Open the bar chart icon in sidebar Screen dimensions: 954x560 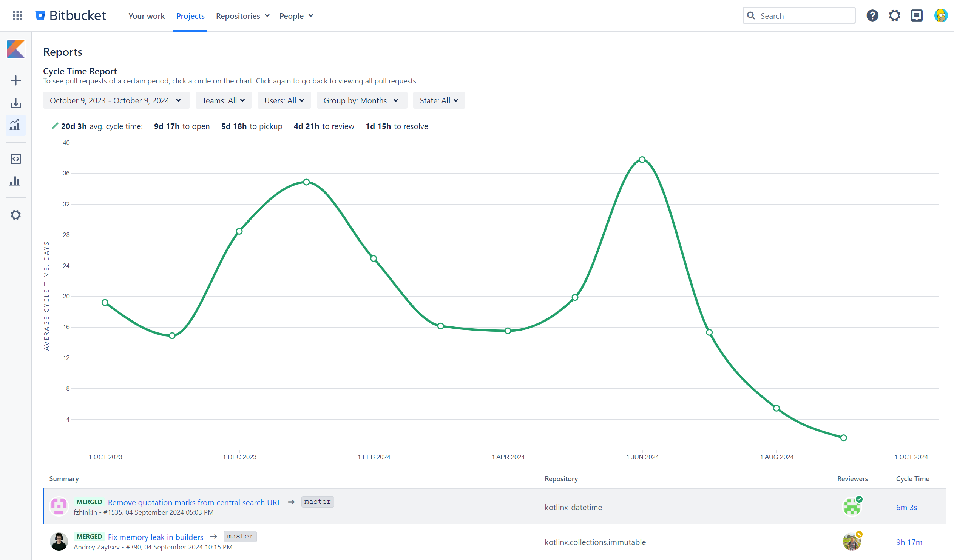(15, 181)
